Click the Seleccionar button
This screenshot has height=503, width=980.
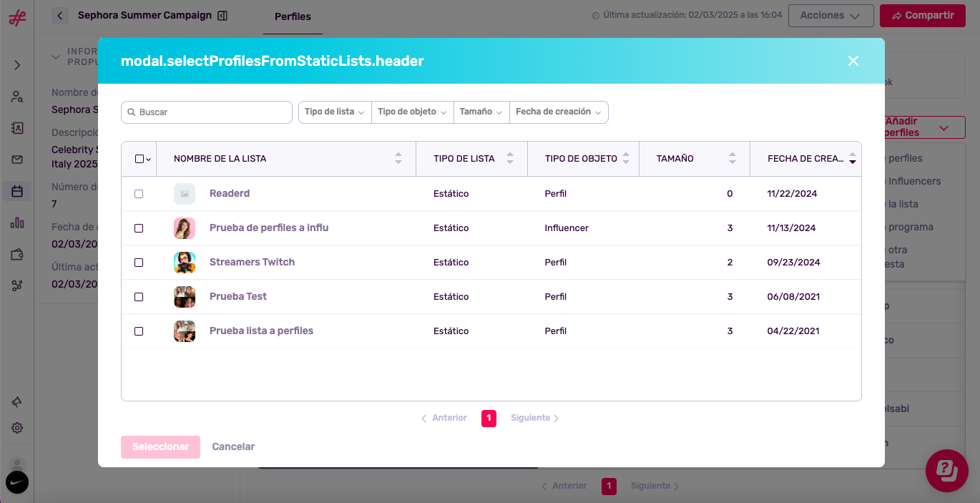[160, 447]
